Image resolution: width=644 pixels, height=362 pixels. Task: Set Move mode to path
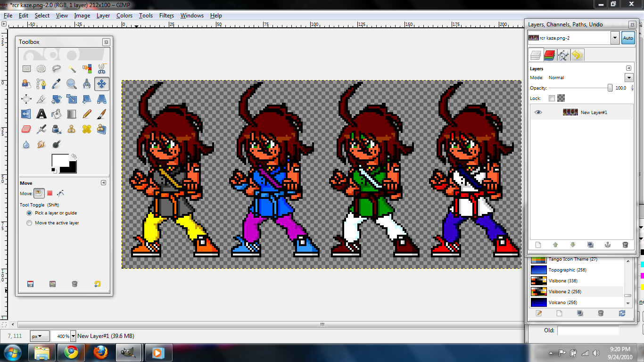coord(60,193)
